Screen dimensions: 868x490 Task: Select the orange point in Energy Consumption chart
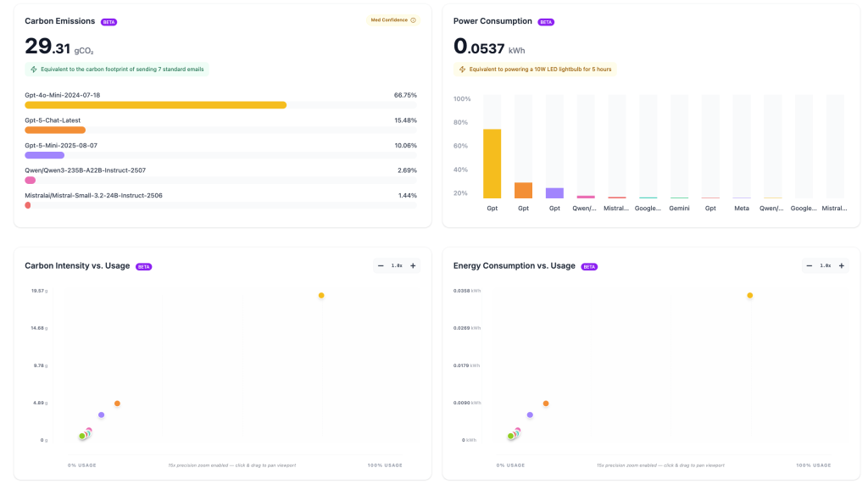pos(545,404)
